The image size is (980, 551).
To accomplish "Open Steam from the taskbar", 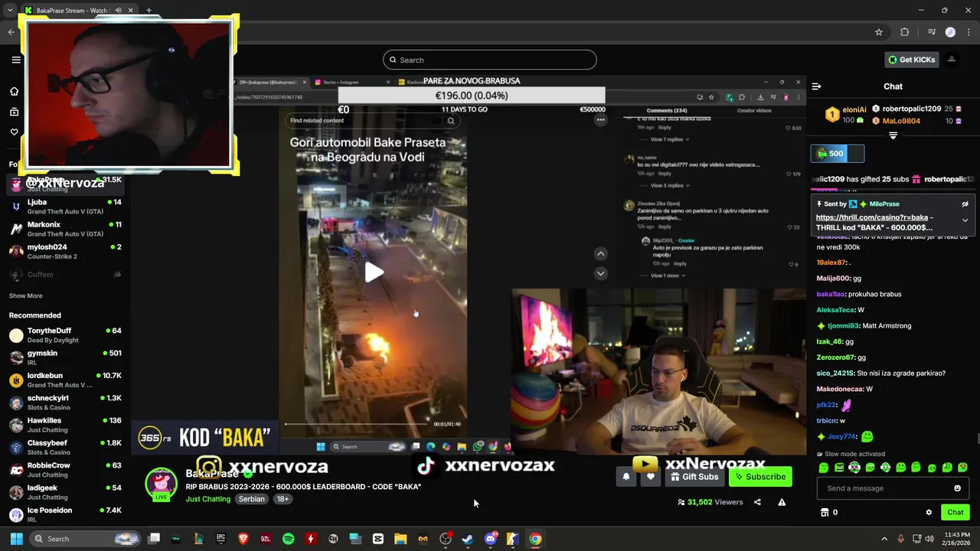I will click(468, 539).
